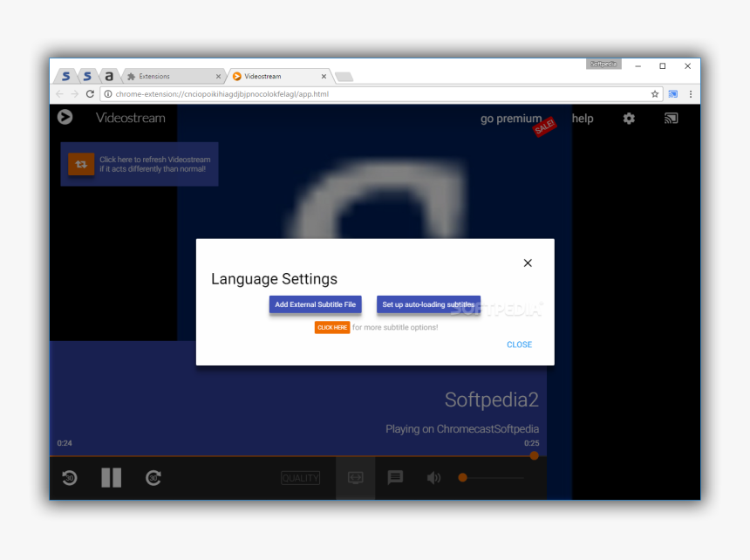Click the elapsed time 0:24
Image resolution: width=750 pixels, height=560 pixels.
65,443
